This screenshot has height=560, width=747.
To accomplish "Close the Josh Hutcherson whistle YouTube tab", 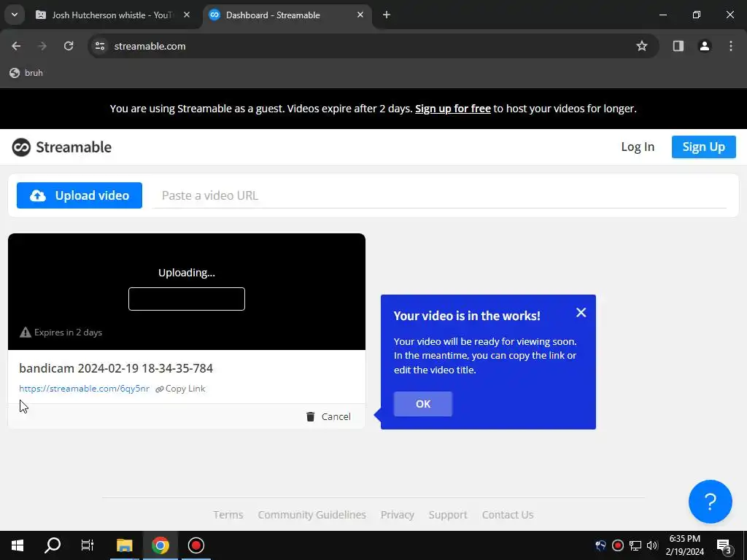I will [x=187, y=15].
